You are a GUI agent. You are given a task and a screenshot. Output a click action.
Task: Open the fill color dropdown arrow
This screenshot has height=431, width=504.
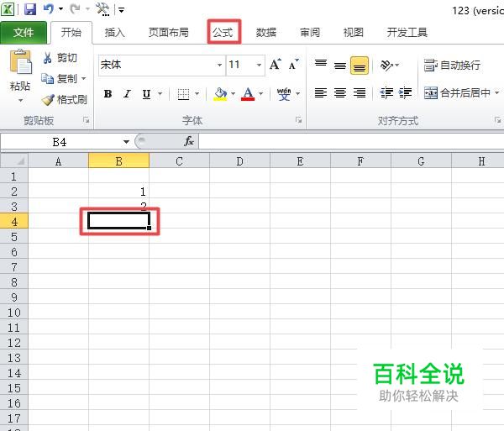[x=234, y=94]
